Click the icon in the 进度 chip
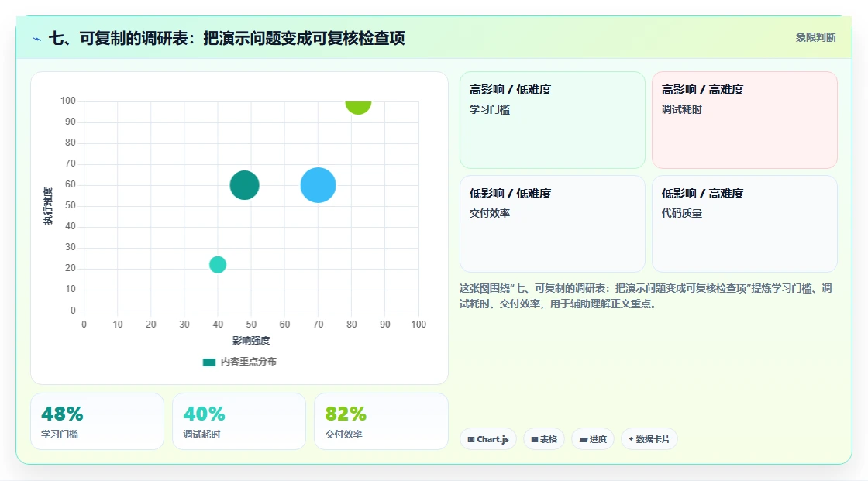Image resolution: width=868 pixels, height=481 pixels. 584,439
